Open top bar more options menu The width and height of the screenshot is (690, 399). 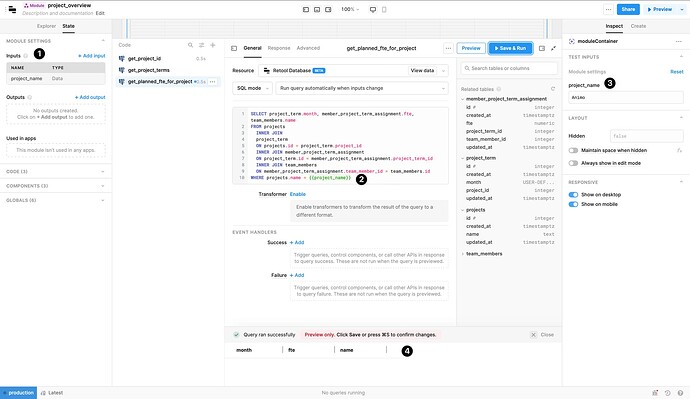click(x=608, y=9)
